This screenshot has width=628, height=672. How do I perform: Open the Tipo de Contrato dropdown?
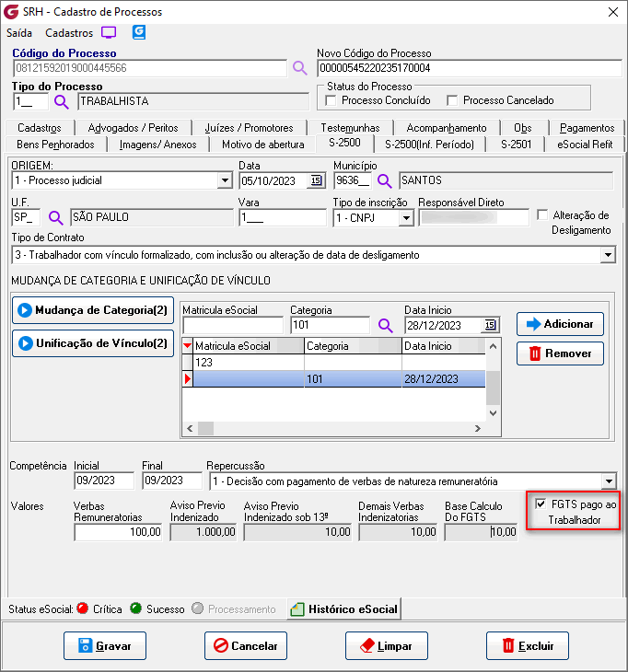pyautogui.click(x=608, y=254)
